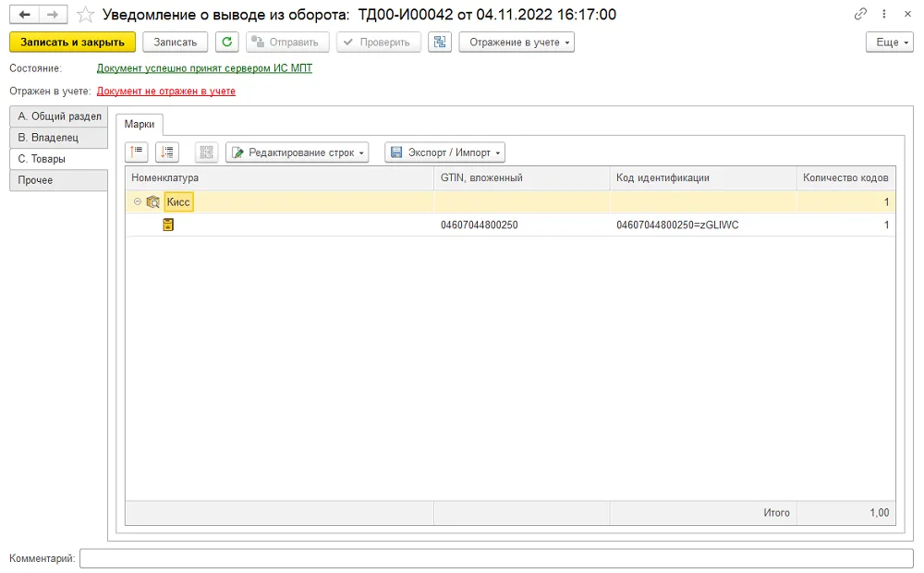Click the yellow mark icon in child row
The image size is (924, 573).
[168, 225]
